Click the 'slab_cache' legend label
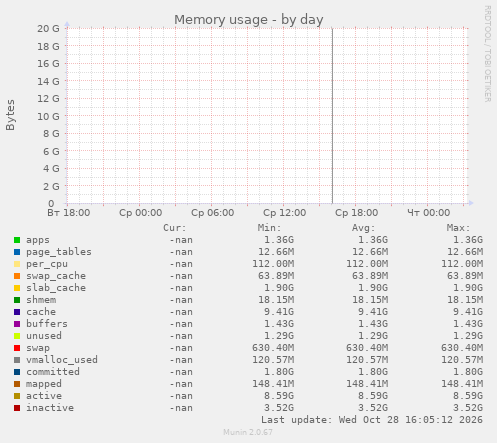Image resolution: width=497 pixels, height=443 pixels. [x=56, y=288]
